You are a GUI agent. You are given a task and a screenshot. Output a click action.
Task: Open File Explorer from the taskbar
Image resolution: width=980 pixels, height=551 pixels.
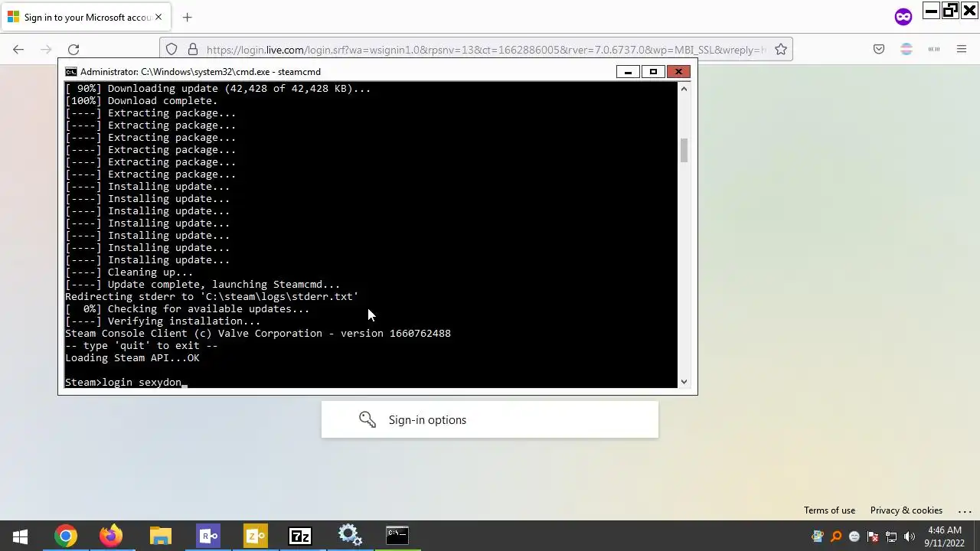160,536
